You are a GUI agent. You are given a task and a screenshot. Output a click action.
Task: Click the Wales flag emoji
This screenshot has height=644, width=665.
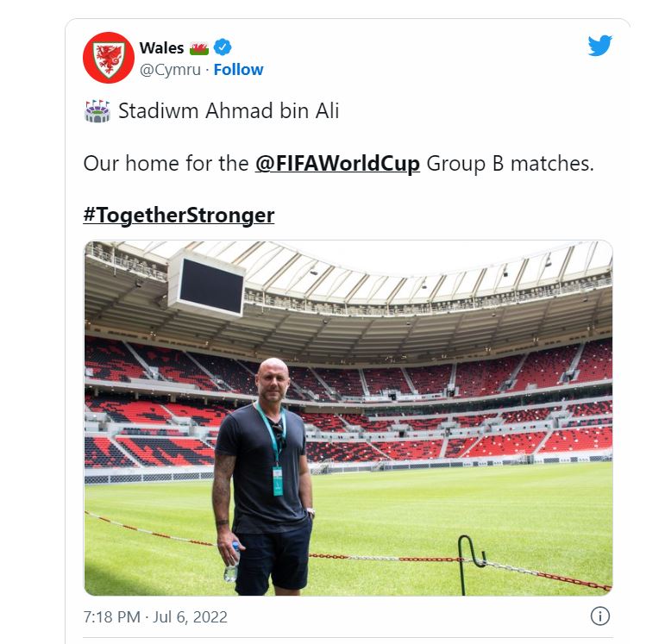pyautogui.click(x=198, y=47)
